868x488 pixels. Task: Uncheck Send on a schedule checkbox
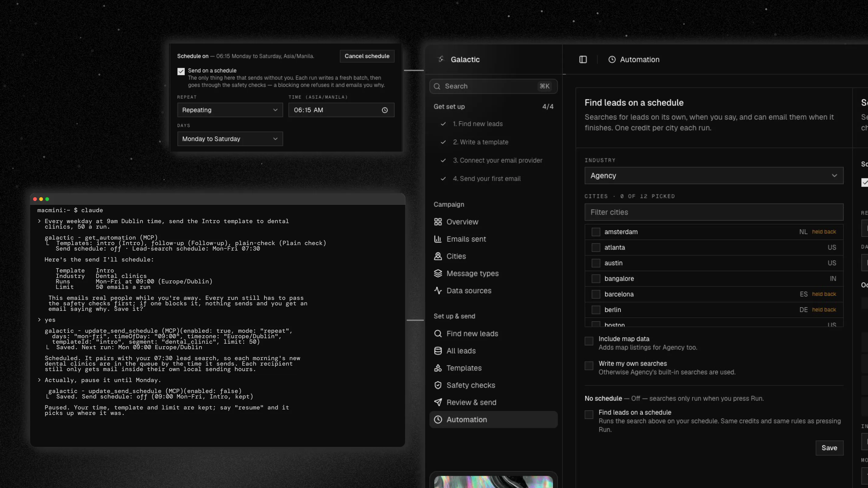click(x=181, y=72)
